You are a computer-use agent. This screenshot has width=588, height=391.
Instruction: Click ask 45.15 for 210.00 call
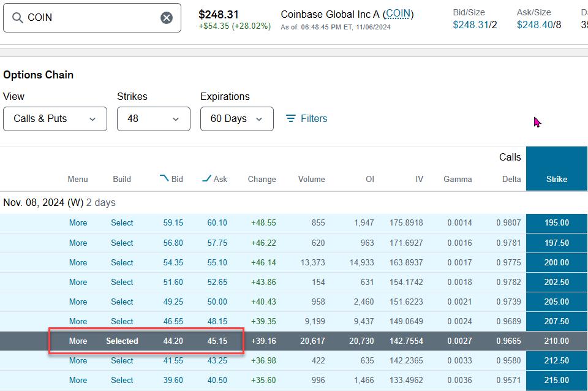coord(217,341)
